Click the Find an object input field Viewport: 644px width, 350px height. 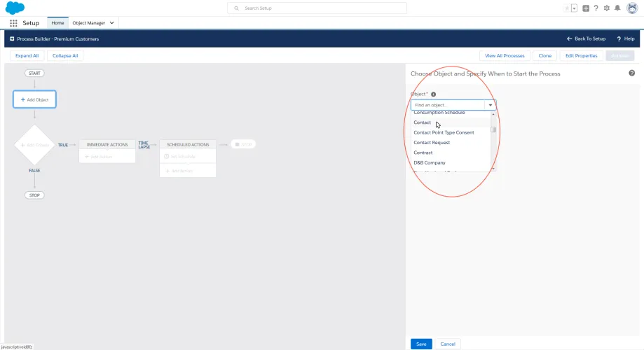tap(448, 105)
